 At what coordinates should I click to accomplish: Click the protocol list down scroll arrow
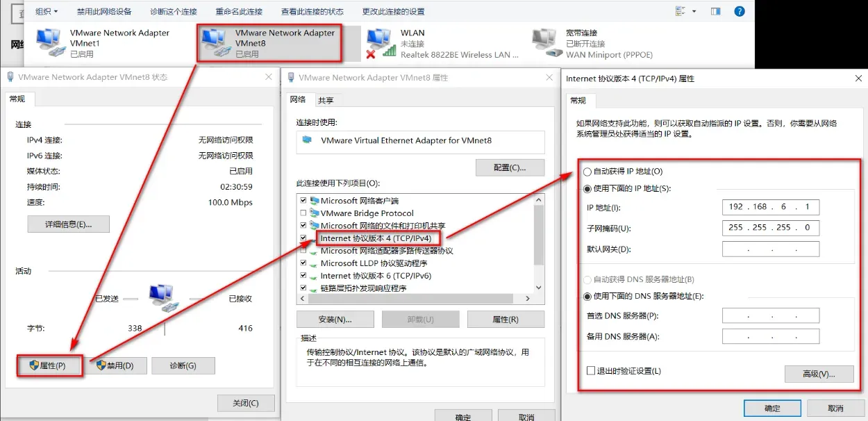tap(539, 287)
